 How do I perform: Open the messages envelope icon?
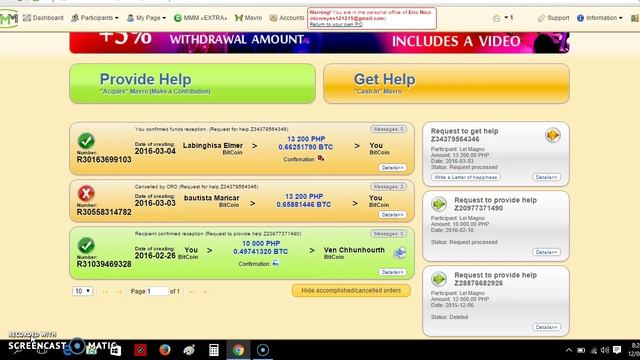(x=496, y=18)
